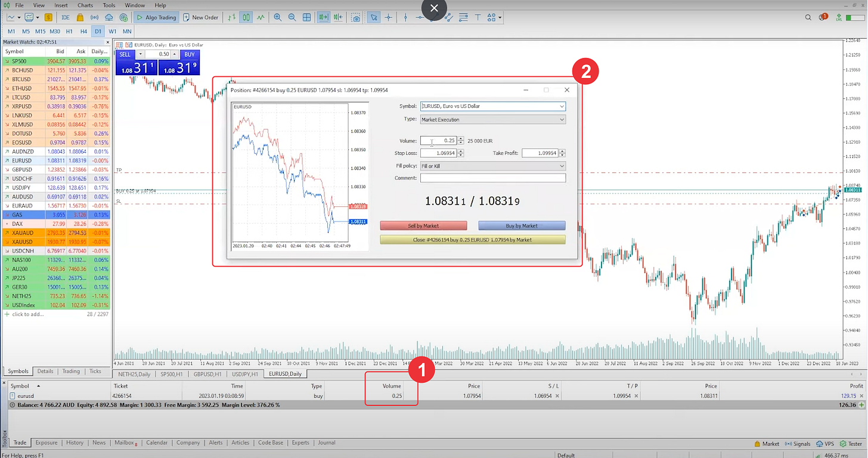Open Signals icon in bottom status area
The width and height of the screenshot is (868, 458).
pyautogui.click(x=798, y=444)
